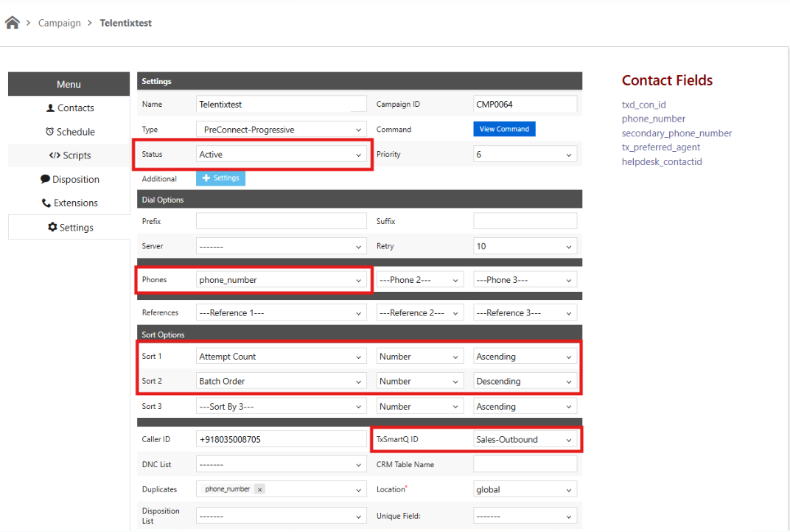Open the Status dropdown set to Active
The width and height of the screenshot is (790, 532).
(x=281, y=154)
